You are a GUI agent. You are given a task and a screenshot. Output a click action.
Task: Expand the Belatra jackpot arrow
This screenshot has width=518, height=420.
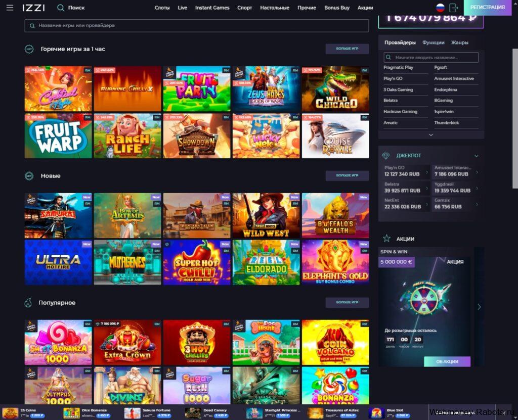click(x=426, y=188)
